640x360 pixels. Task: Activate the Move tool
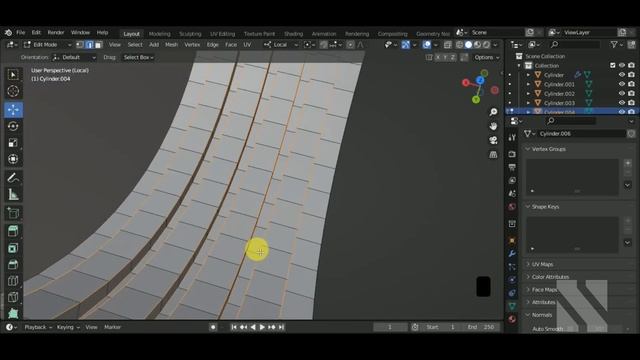(x=13, y=110)
